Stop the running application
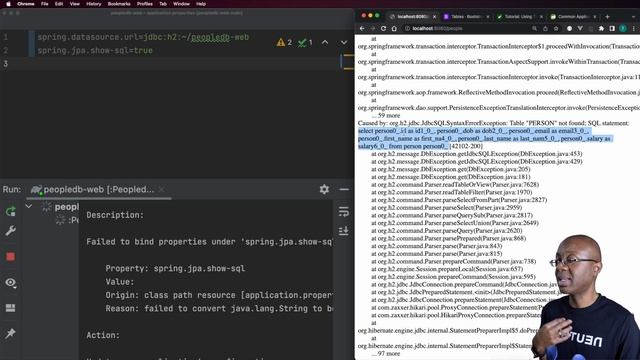The height and width of the screenshot is (360, 640). pyautogui.click(x=11, y=257)
